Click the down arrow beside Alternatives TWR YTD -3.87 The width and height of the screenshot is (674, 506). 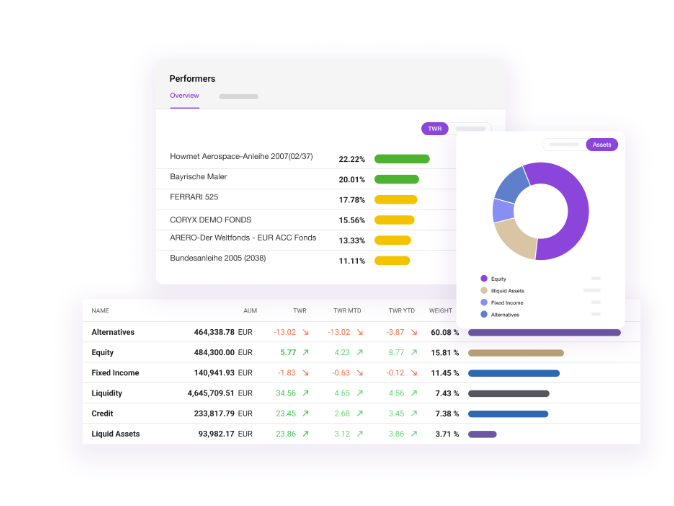point(414,332)
